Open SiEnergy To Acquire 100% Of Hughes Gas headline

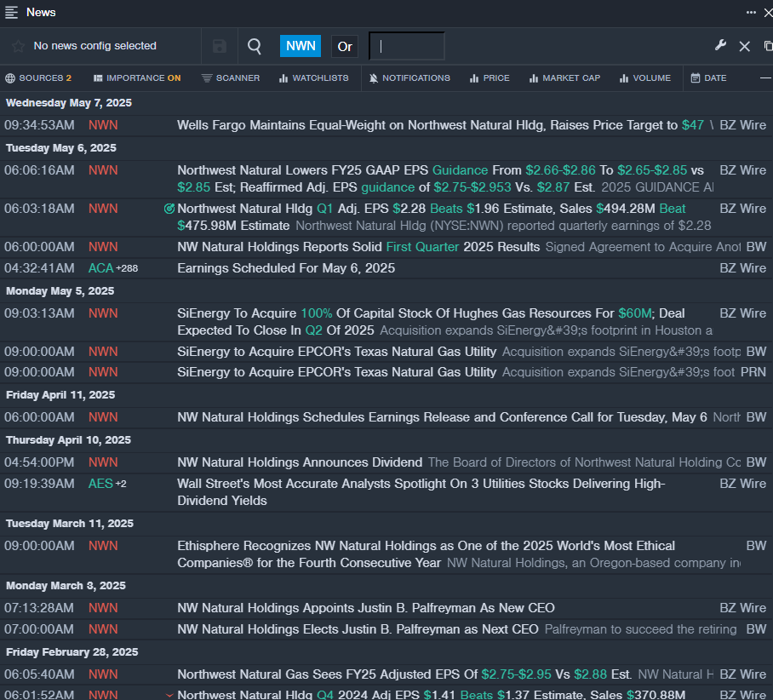[x=431, y=322]
